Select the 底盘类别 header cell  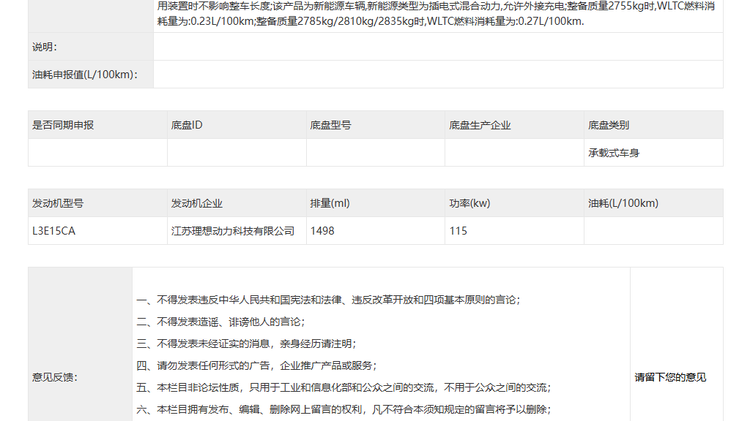pyautogui.click(x=609, y=125)
